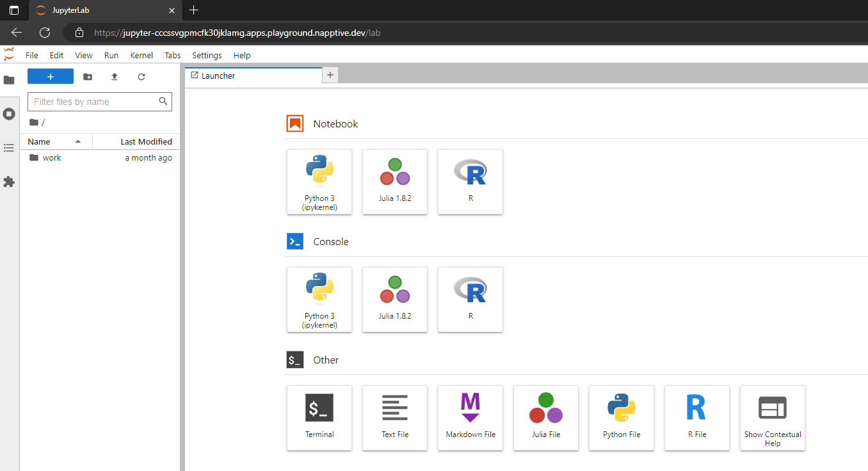Open Extension Manager puzzle icon
Viewport: 868px width, 471px height.
9,182
